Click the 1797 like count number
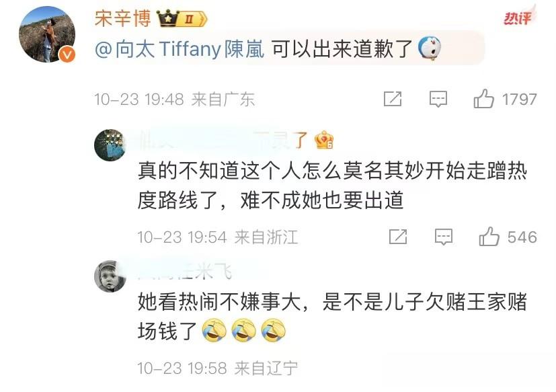Viewport: 556px width, 392px height. pyautogui.click(x=520, y=99)
